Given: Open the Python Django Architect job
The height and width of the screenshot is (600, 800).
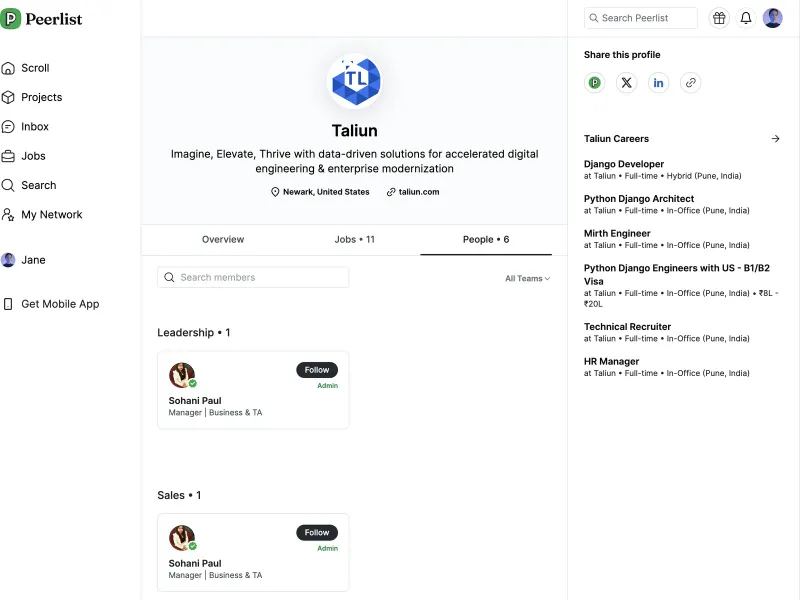Looking at the screenshot, I should click(x=639, y=199).
